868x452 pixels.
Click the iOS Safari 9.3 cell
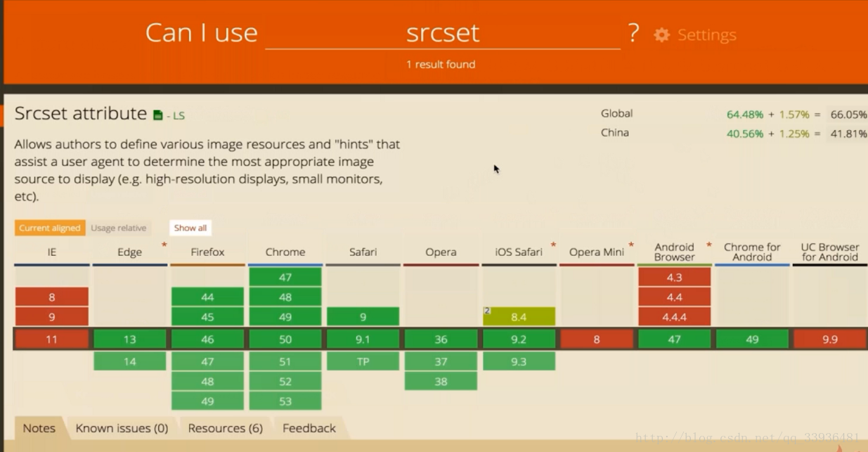click(519, 361)
